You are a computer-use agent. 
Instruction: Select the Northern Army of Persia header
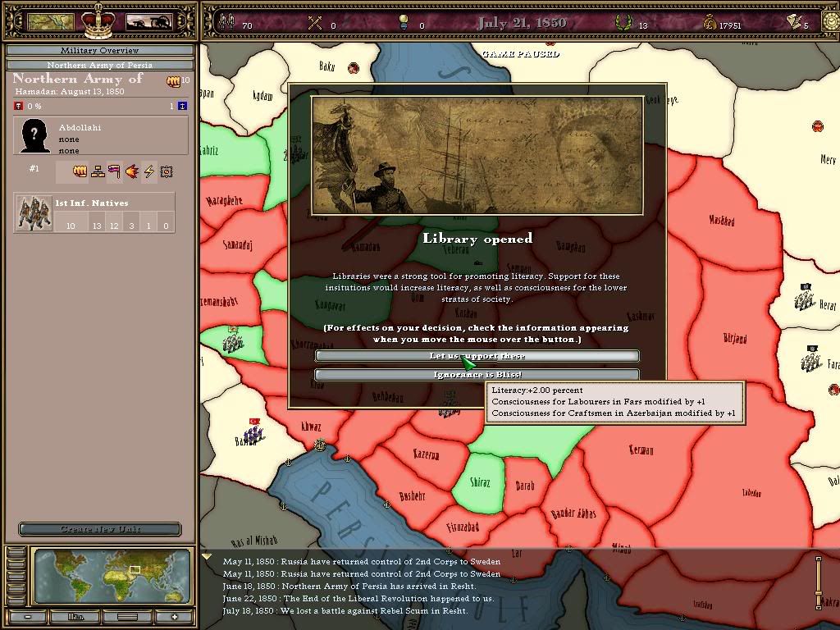click(99, 65)
